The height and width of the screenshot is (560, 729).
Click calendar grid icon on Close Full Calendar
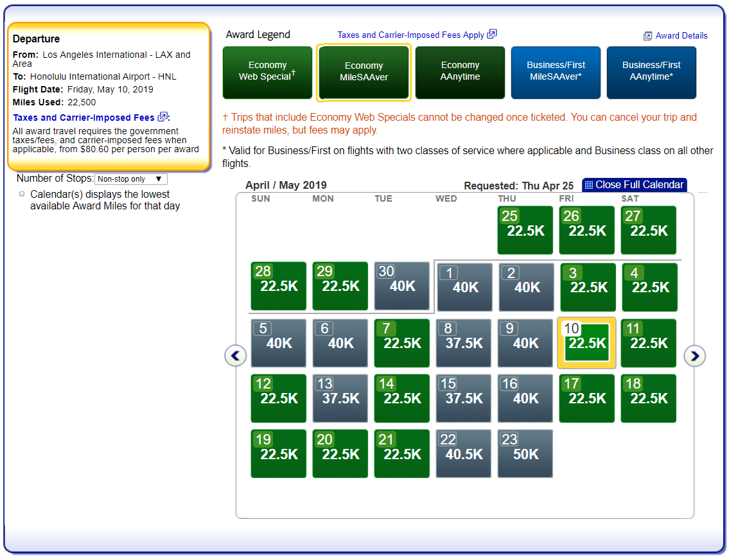pyautogui.click(x=589, y=185)
